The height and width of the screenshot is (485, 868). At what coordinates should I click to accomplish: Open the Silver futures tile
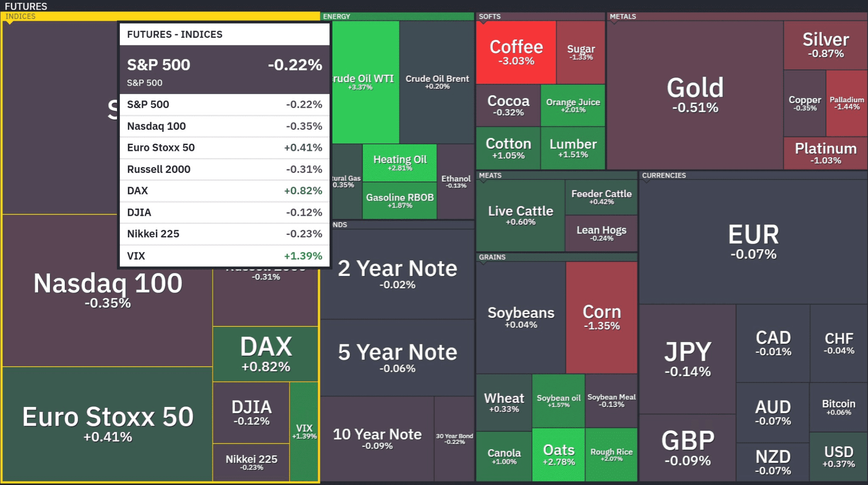click(825, 45)
